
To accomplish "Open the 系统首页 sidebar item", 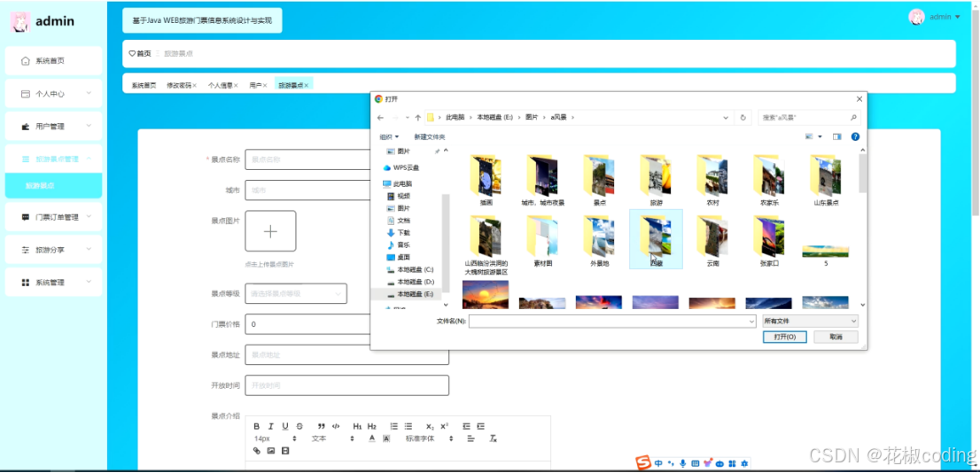I will point(53,60).
